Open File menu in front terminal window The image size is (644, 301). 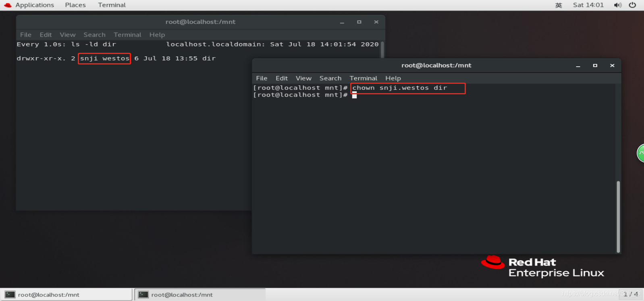(x=262, y=78)
